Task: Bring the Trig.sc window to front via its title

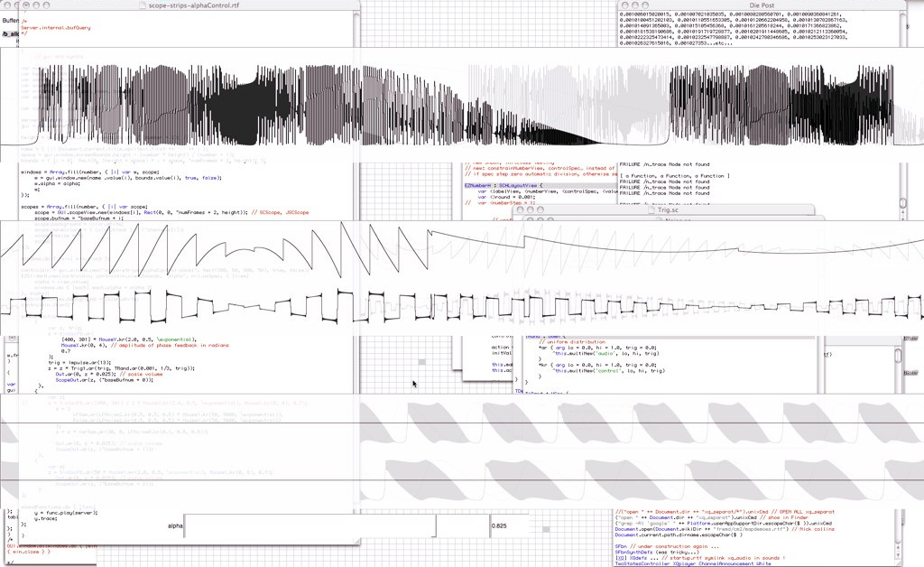Action: 668,209
